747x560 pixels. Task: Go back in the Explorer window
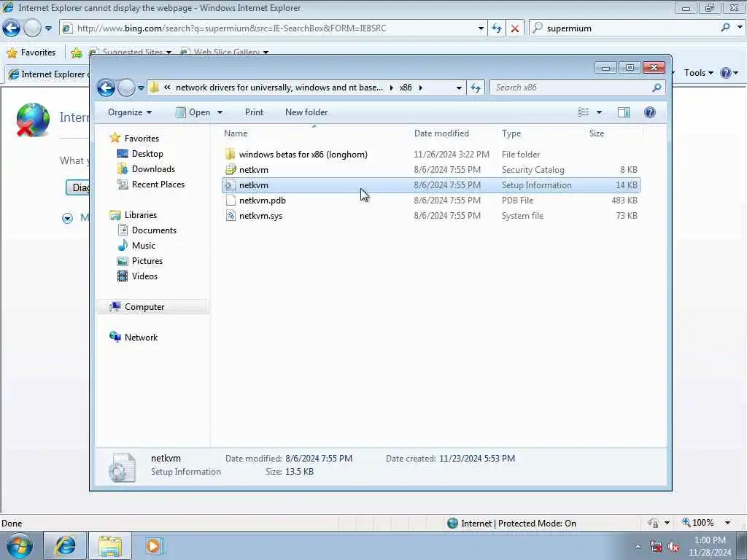coord(106,87)
